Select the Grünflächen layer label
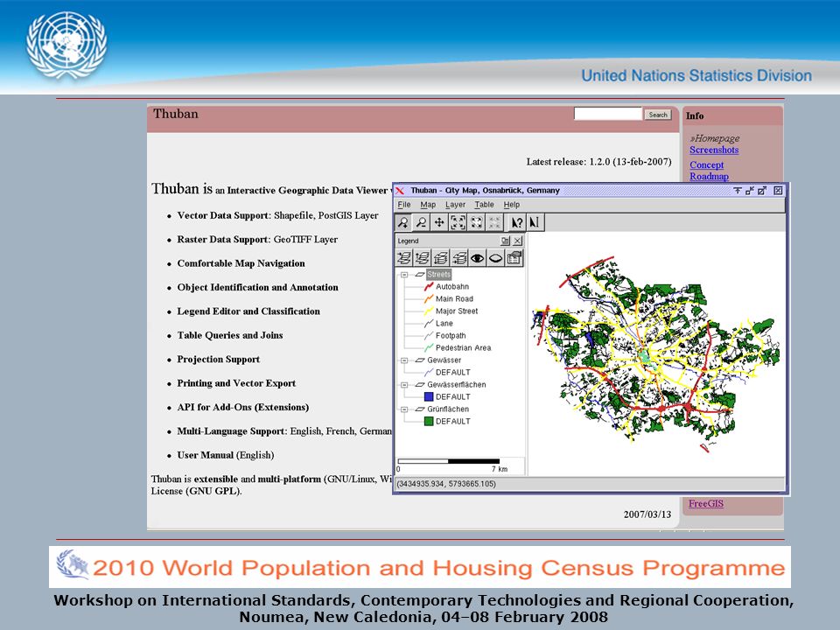 pyautogui.click(x=448, y=409)
